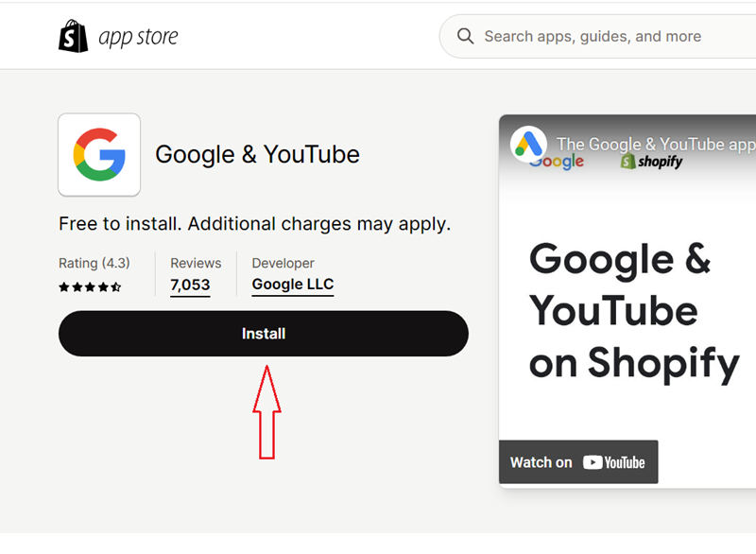This screenshot has height=554, width=756.
Task: Open the Google LLC developer link
Action: 293,285
